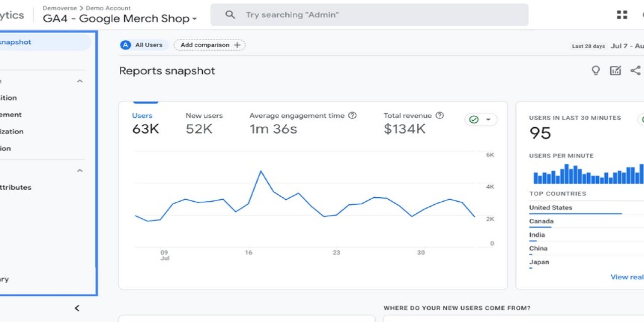The image size is (644, 322).
Task: Open the Reports snapshot sidebar item
Action: [x=45, y=42]
